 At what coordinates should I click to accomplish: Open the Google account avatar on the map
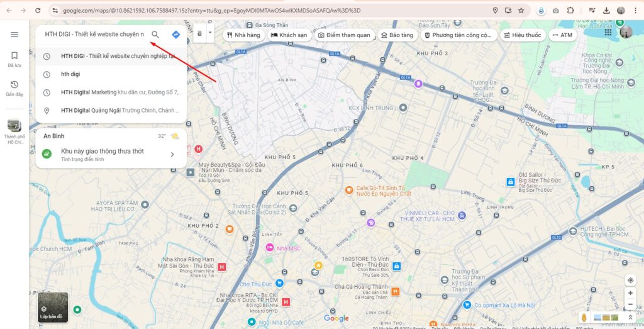click(626, 32)
